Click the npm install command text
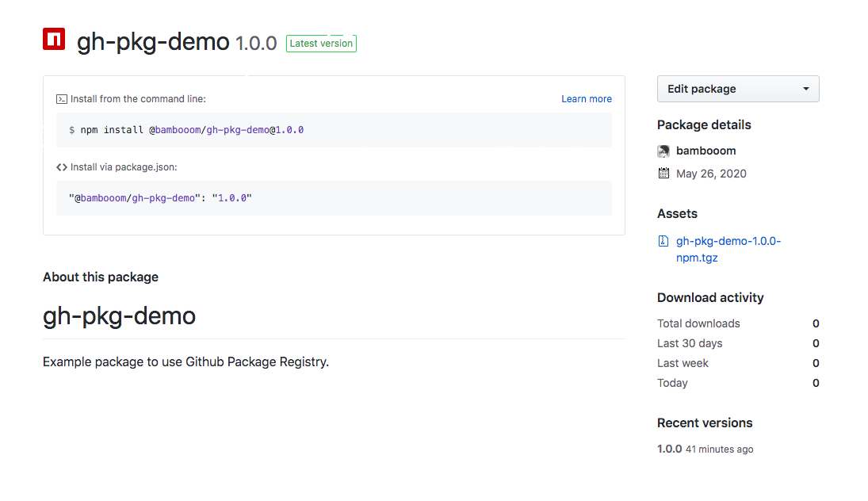This screenshot has width=868, height=501. 186,130
